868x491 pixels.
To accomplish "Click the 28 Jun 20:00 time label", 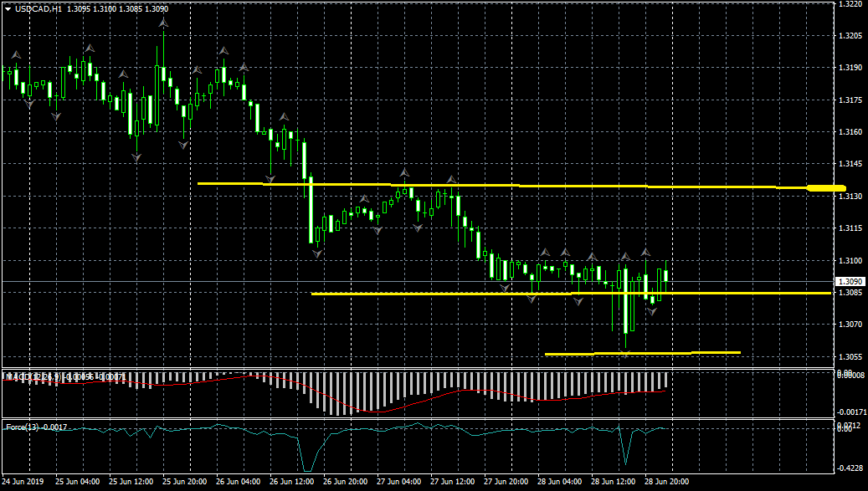I will (668, 482).
